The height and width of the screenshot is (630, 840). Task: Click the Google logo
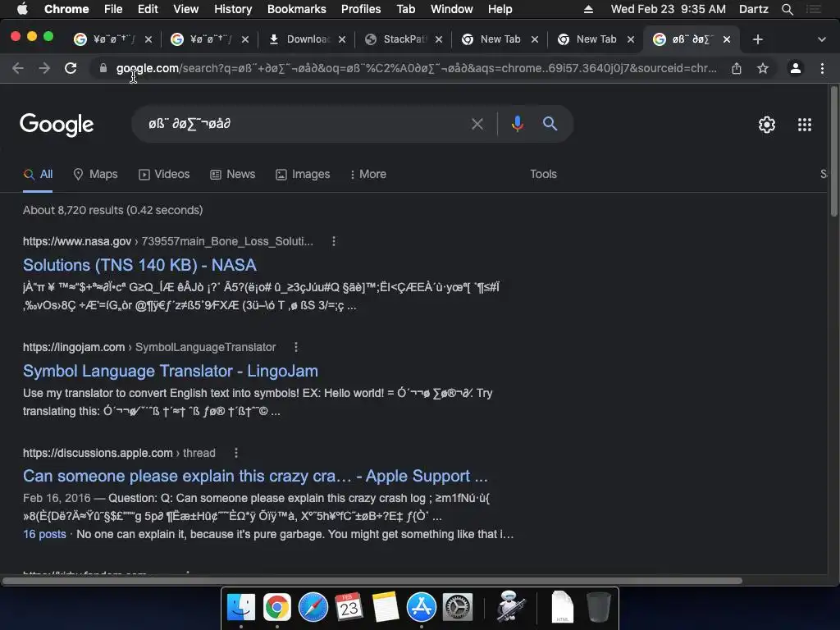click(57, 125)
